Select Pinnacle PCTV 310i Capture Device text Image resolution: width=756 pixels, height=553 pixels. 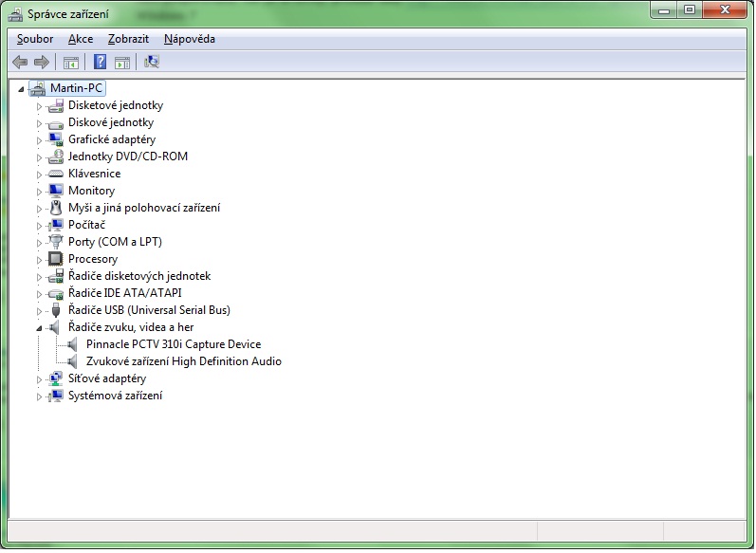point(174,344)
